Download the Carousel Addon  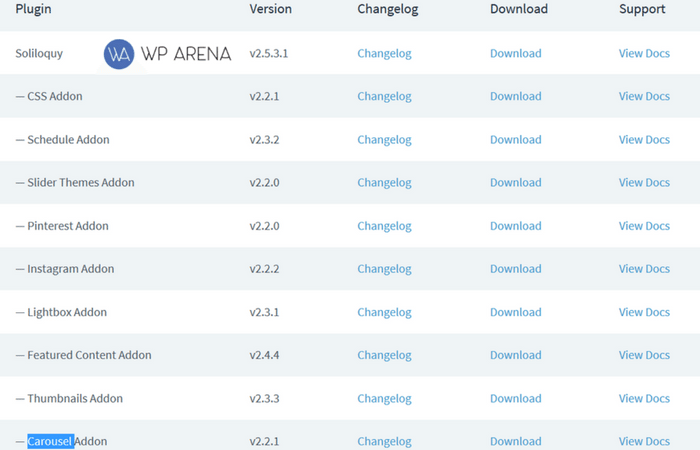click(516, 441)
